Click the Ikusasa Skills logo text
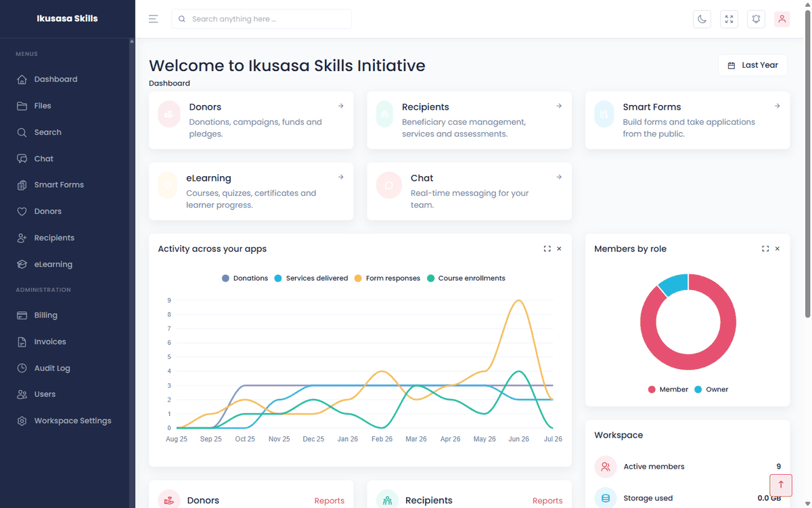The image size is (812, 508). coord(67,18)
